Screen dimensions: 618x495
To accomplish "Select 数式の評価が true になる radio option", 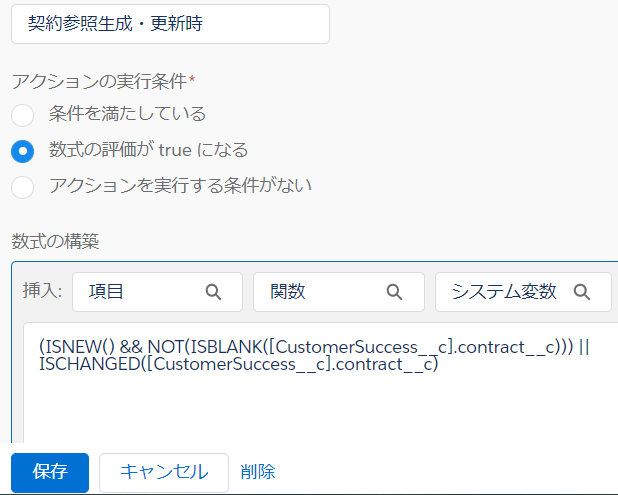I will 22,151.
